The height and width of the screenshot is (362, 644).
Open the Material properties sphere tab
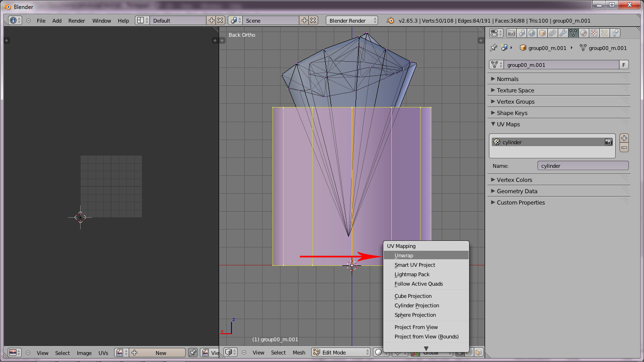coord(584,33)
